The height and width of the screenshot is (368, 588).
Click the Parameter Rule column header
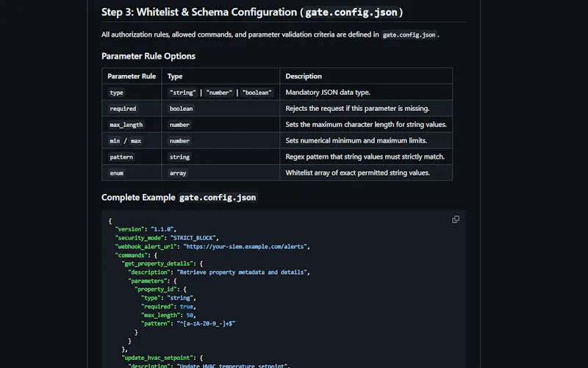pos(132,76)
